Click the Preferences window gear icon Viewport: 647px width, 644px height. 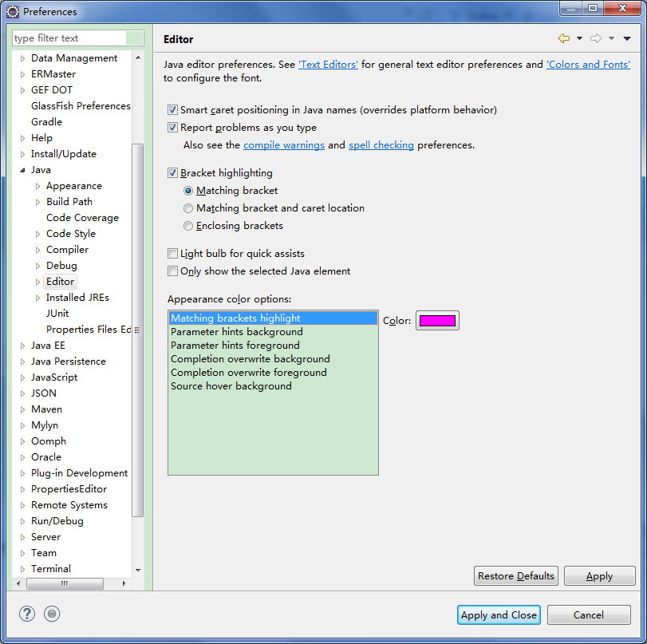[13, 11]
